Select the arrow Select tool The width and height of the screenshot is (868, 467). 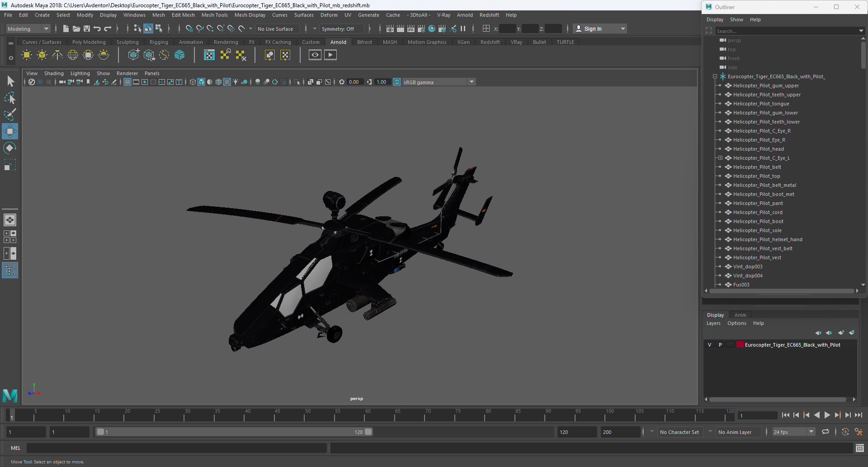point(10,81)
